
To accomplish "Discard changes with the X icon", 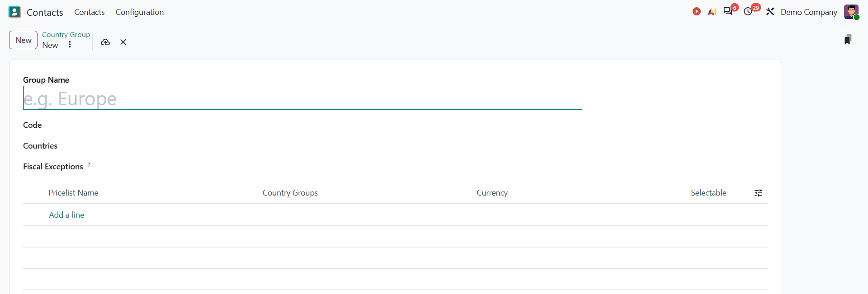I will click(x=123, y=42).
